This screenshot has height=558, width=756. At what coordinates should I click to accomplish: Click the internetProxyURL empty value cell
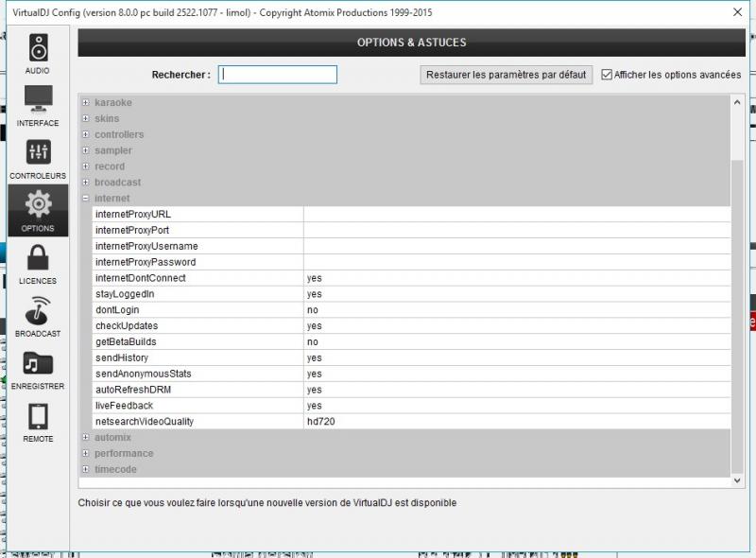click(517, 215)
